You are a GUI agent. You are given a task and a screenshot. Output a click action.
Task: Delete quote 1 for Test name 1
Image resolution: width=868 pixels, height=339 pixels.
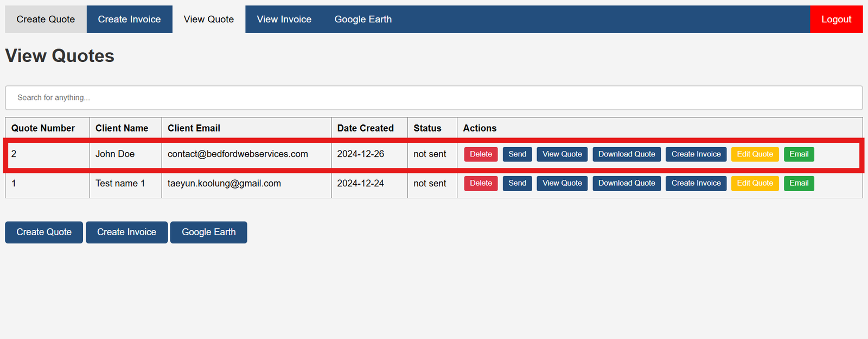(x=481, y=183)
